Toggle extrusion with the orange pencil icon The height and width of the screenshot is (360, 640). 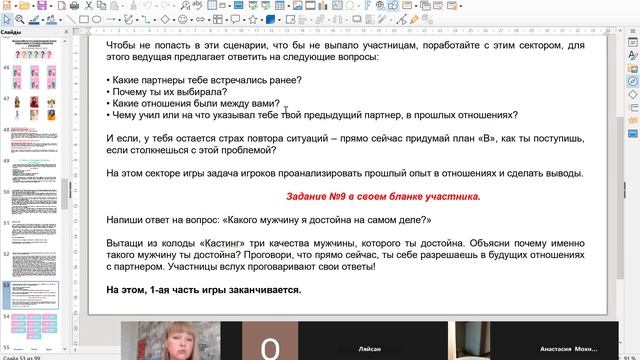[414, 19]
